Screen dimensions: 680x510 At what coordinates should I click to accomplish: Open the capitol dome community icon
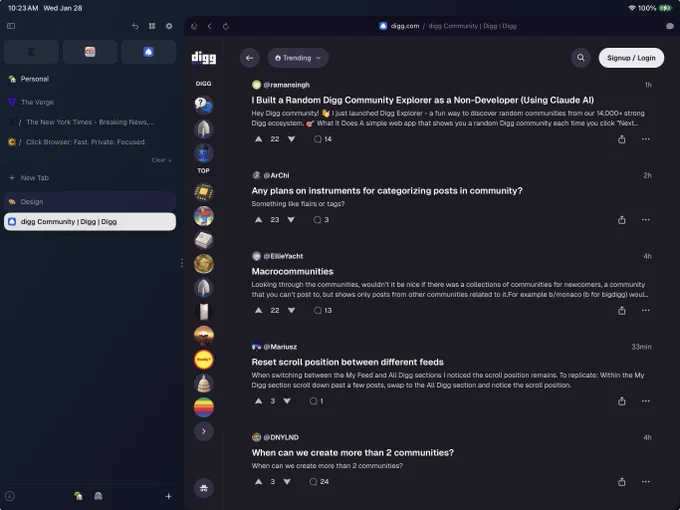coord(204,384)
